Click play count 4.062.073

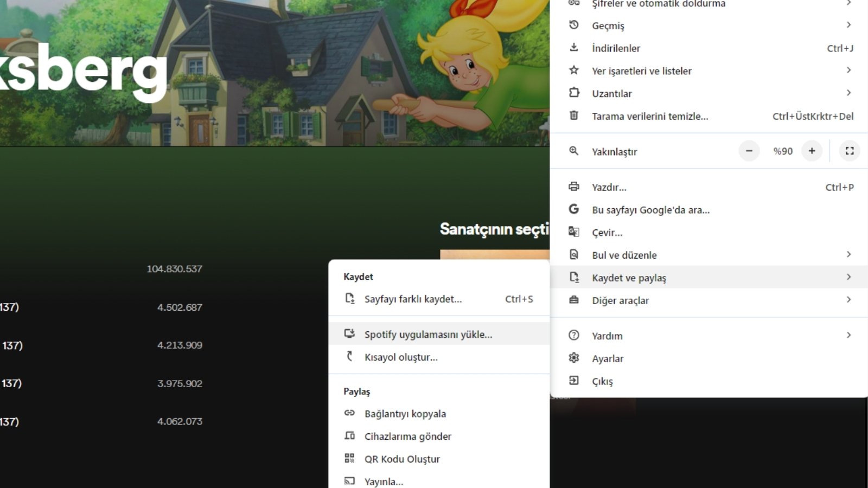[x=180, y=421]
